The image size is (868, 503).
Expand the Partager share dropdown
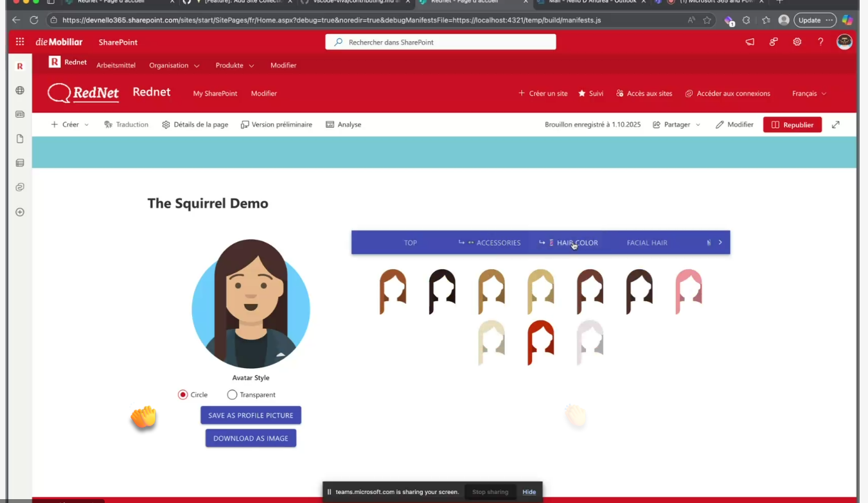677,125
